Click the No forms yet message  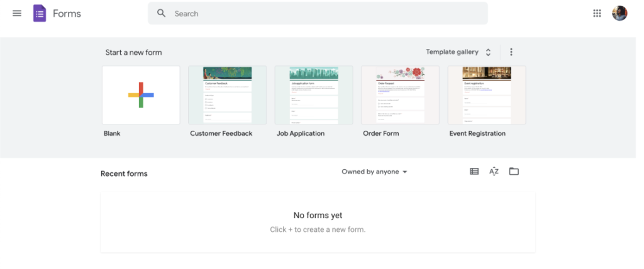coord(318,215)
